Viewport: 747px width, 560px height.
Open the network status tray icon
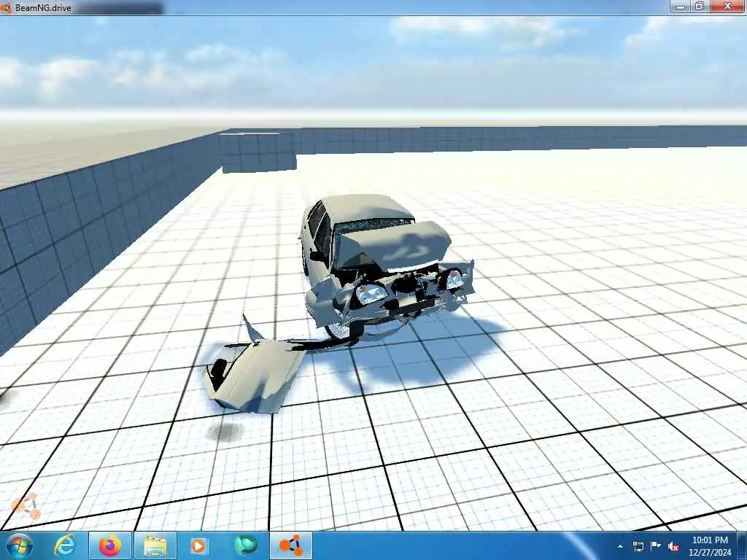click(x=638, y=546)
